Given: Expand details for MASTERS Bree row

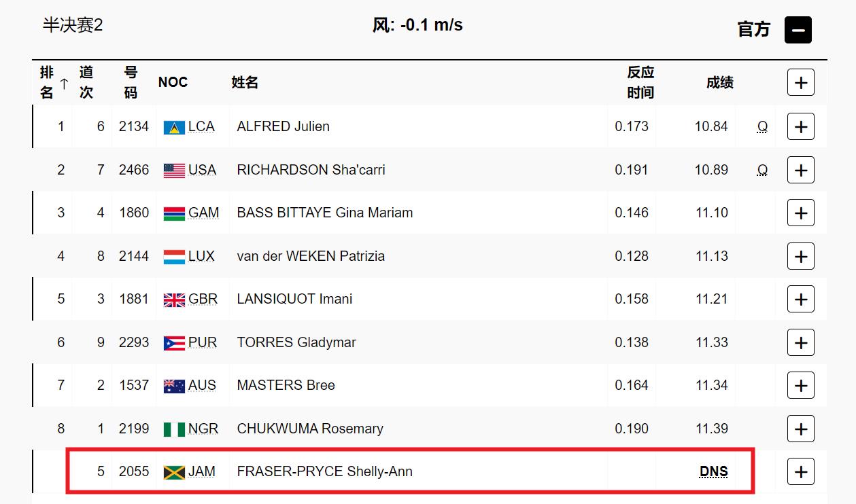Looking at the screenshot, I should 801,385.
